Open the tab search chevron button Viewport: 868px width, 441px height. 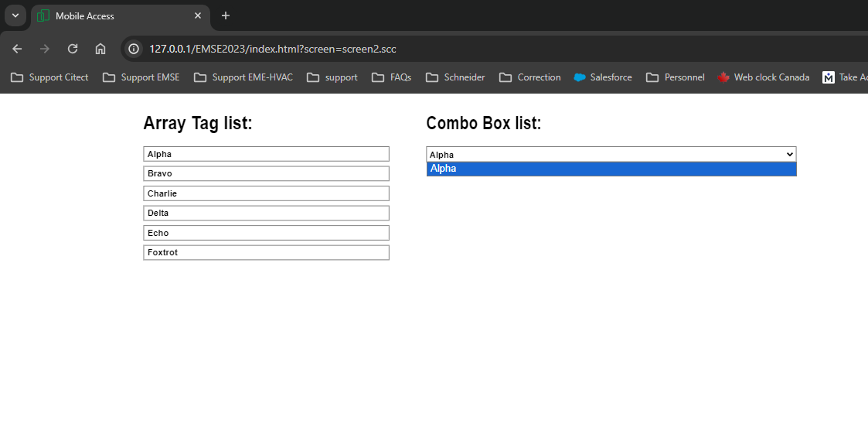(x=15, y=15)
